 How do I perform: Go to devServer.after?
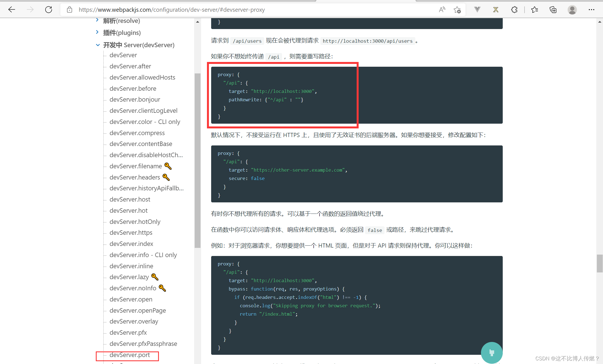pos(130,66)
